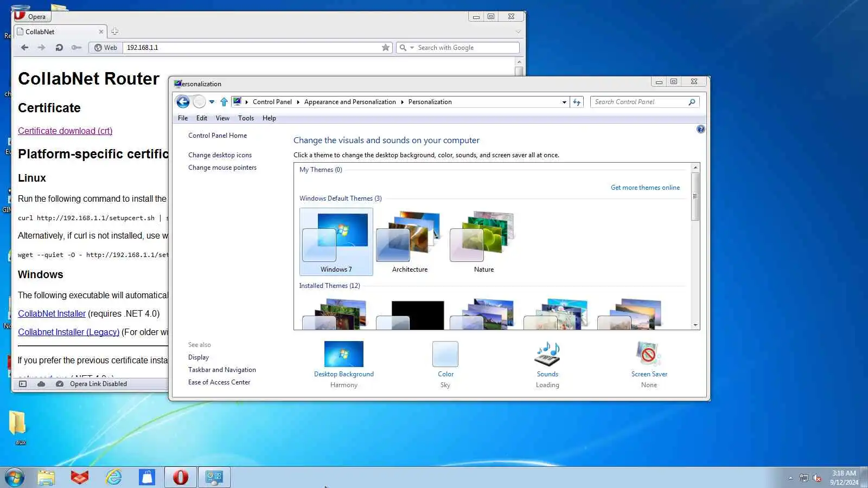Open Desktop Background settings

(344, 364)
